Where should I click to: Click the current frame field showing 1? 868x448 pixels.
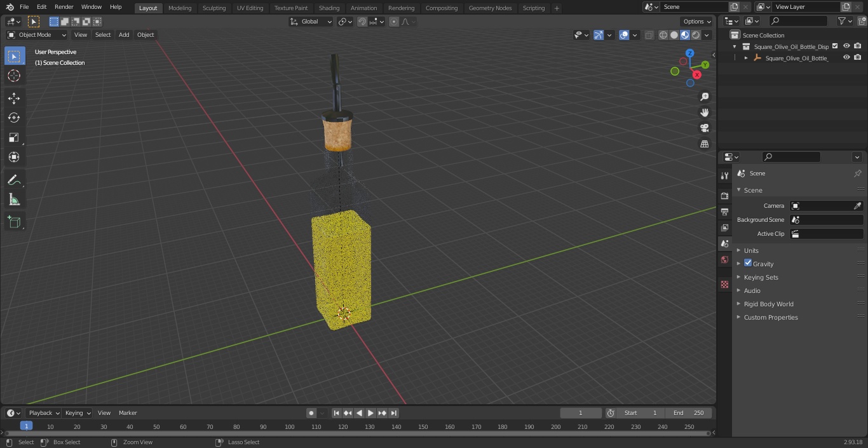(580, 413)
